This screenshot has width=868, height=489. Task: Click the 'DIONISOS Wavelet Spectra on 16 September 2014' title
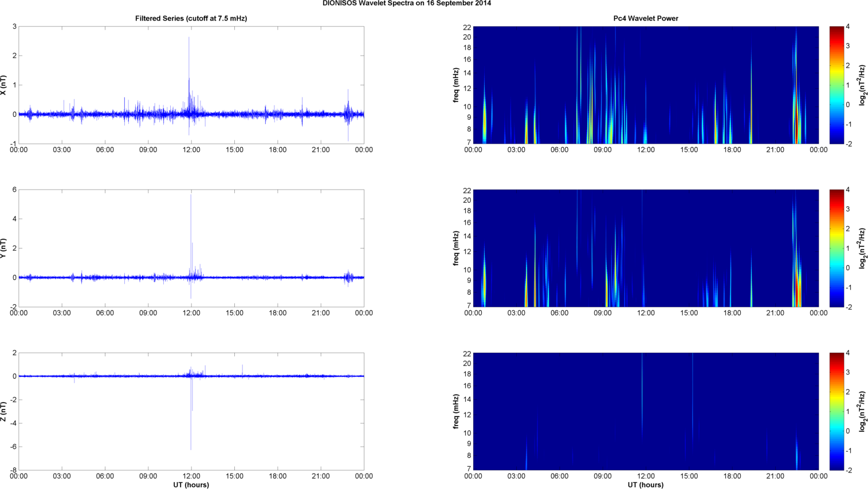(406, 3)
